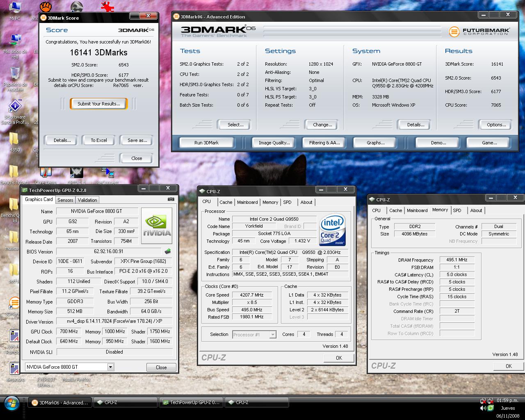525x420 pixels.
Task: Click Options under the Results section
Action: [496, 125]
